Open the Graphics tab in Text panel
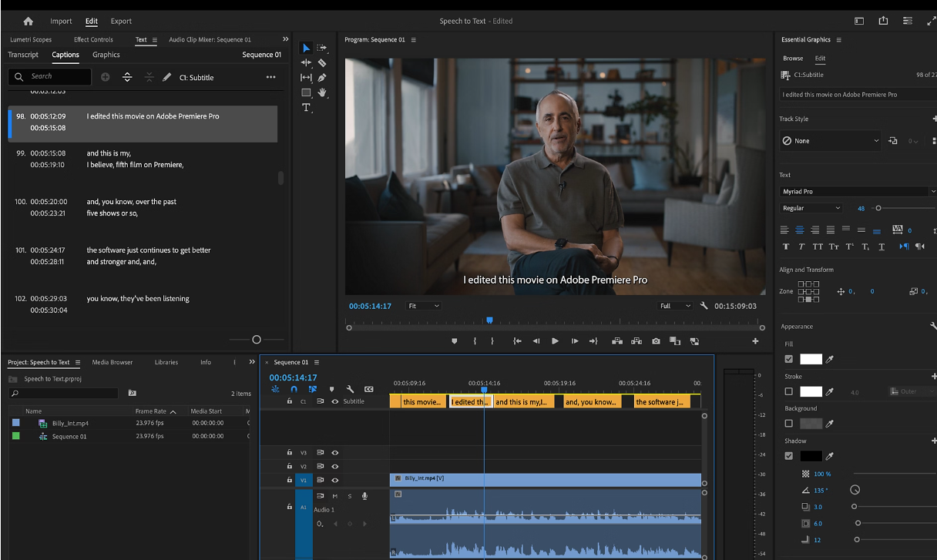 106,55
